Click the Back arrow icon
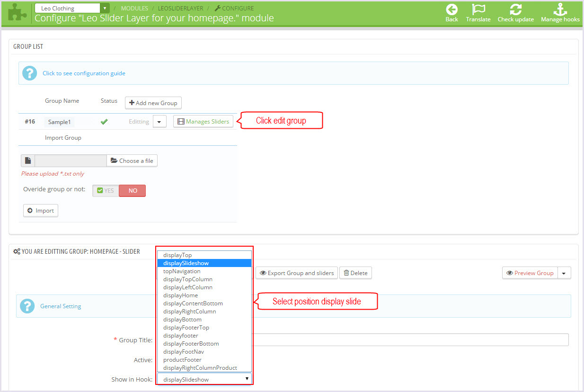Screen dimensions: 584x392 click(452, 9)
